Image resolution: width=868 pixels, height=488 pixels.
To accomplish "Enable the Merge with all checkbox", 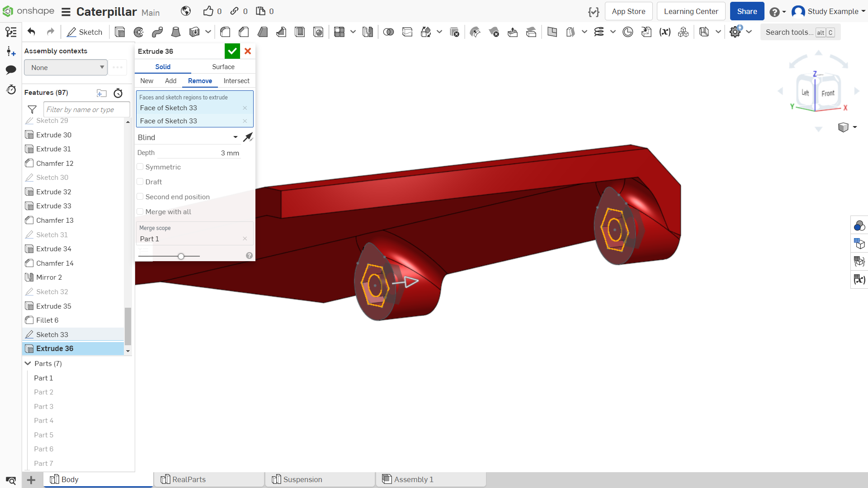I will tap(140, 211).
